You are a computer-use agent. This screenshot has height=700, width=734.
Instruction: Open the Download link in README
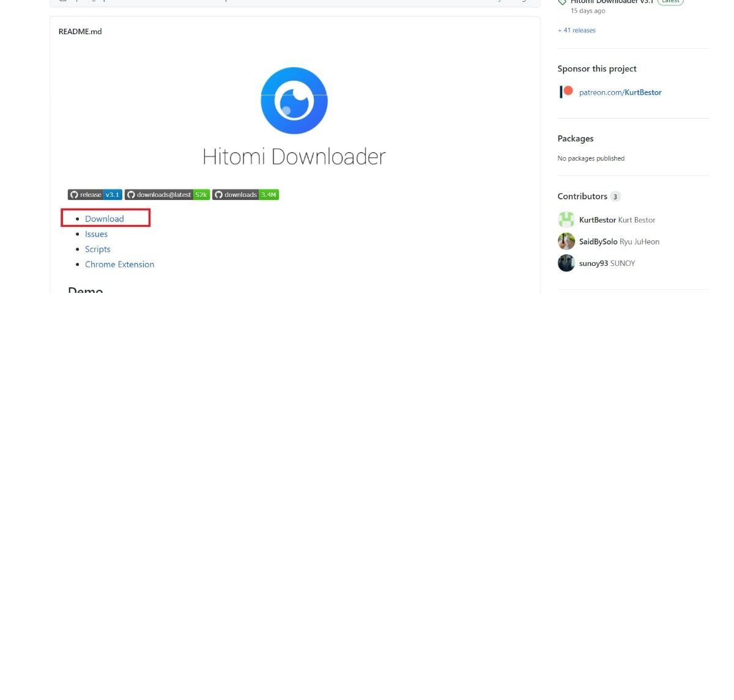coord(104,219)
